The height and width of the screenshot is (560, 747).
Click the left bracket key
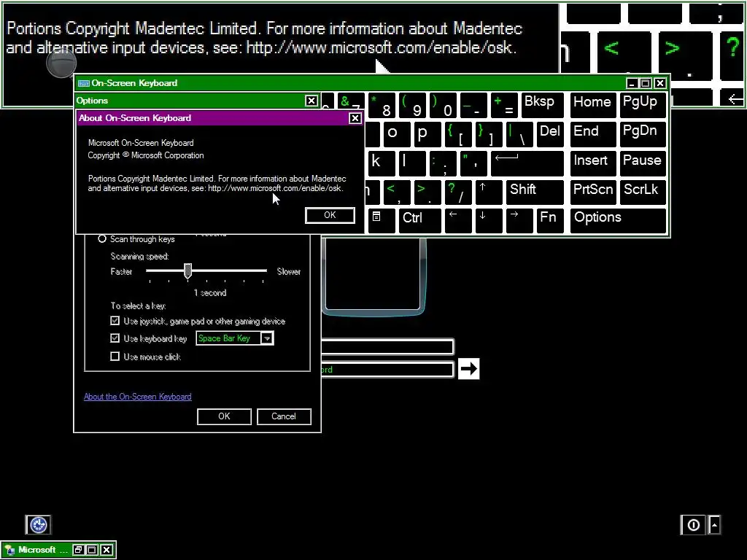tap(458, 134)
